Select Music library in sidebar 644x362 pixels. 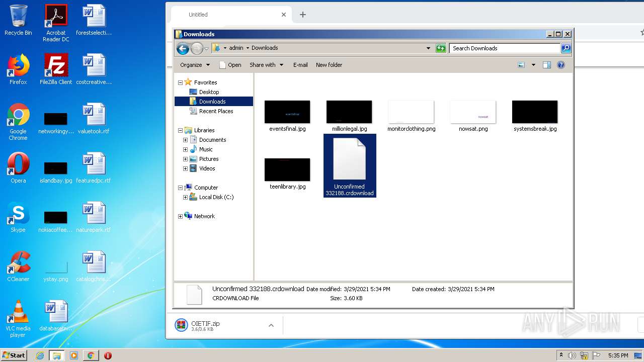click(x=206, y=149)
